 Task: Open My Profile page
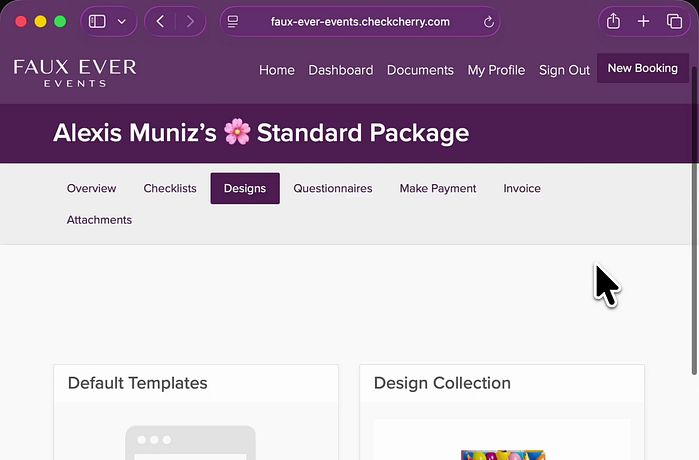pyautogui.click(x=496, y=70)
